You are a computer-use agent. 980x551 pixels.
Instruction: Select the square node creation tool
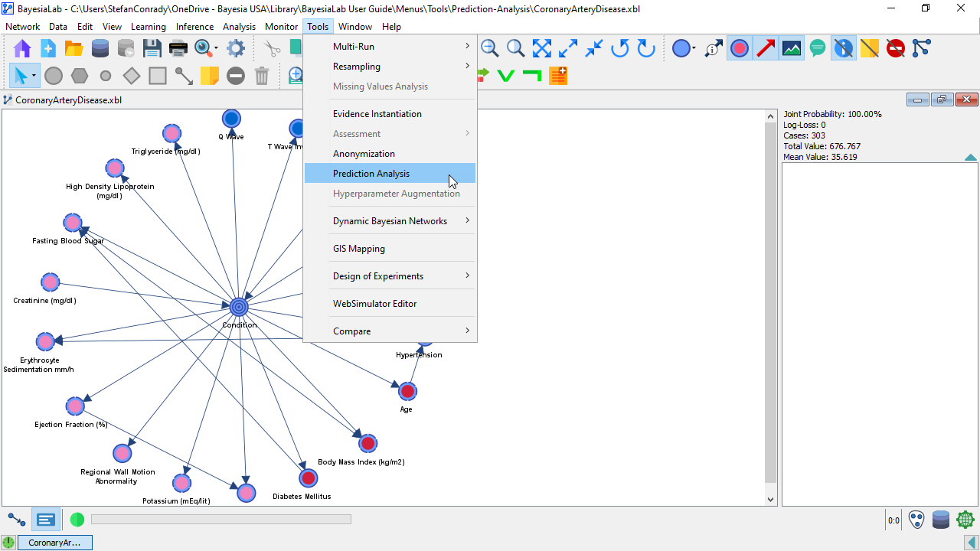click(x=158, y=76)
